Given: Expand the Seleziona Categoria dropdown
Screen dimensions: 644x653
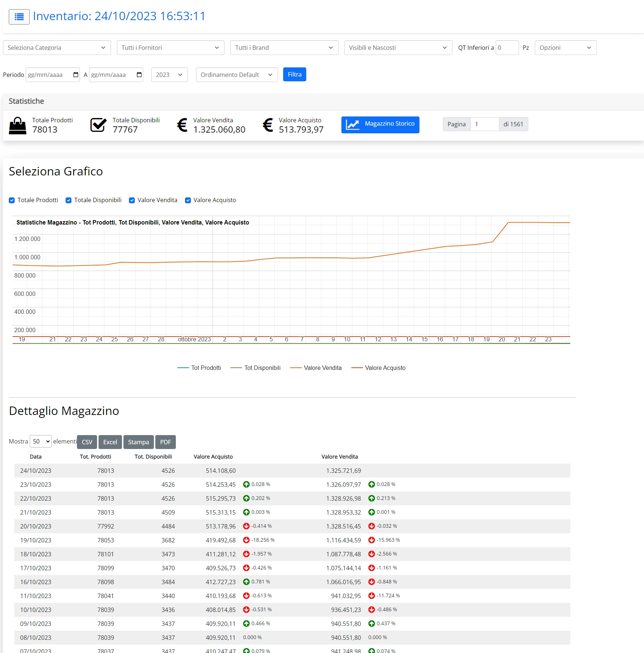Looking at the screenshot, I should tap(57, 48).
